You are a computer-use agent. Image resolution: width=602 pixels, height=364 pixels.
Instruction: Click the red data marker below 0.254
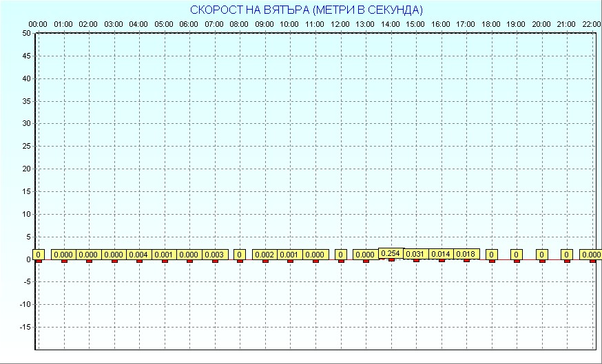(x=391, y=259)
